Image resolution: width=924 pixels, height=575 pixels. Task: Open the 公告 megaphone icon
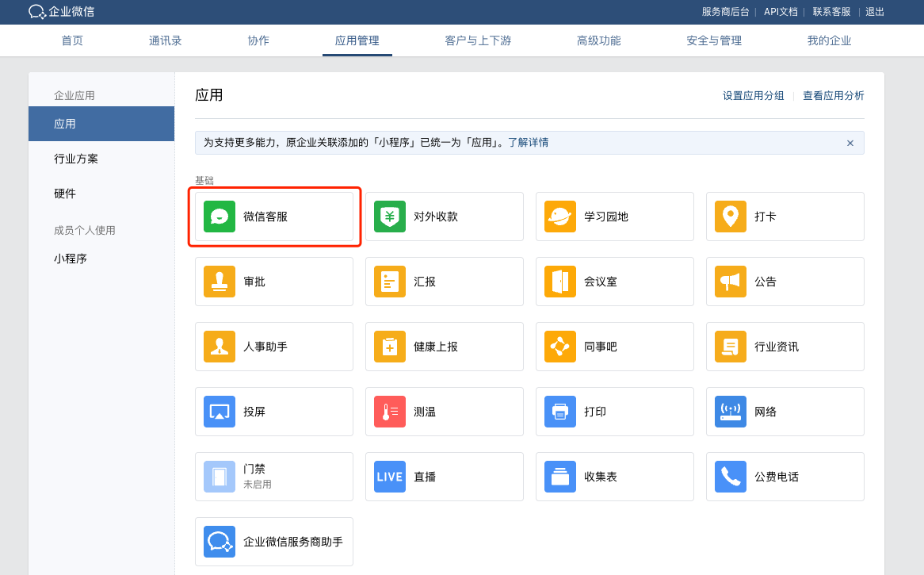tap(730, 282)
